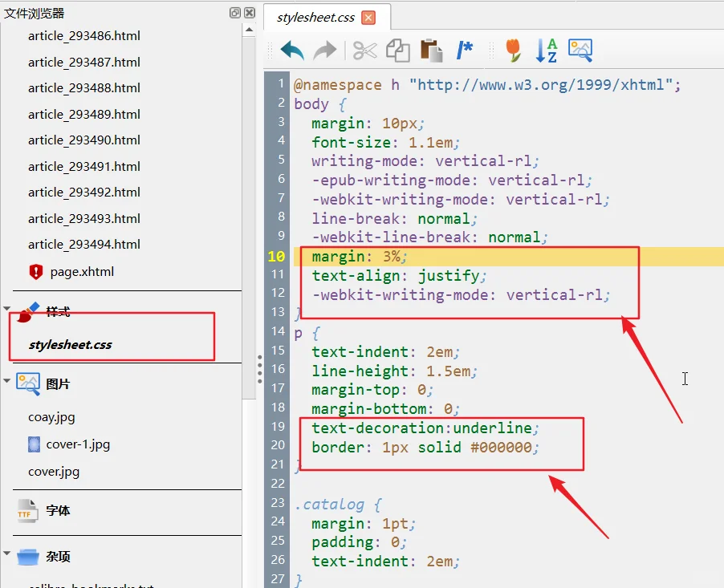Viewport: 724px width, 588px height.
Task: Click the 'line-break: normal' line
Action: (x=394, y=219)
